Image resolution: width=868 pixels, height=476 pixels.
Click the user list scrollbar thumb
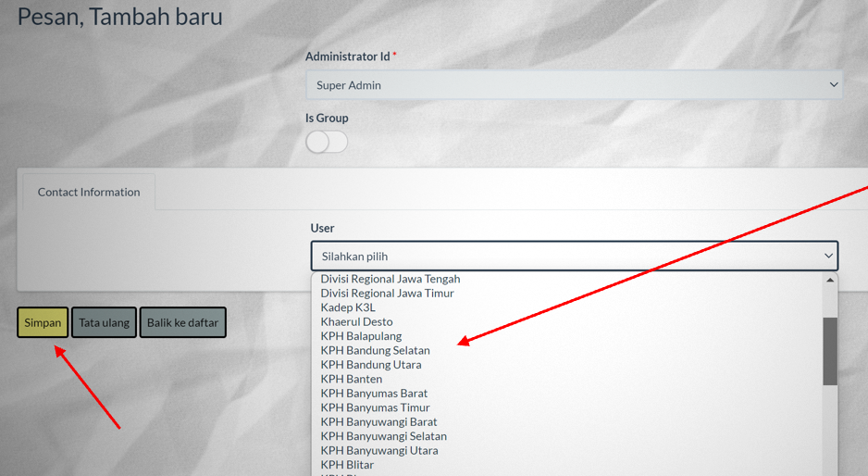(x=830, y=351)
